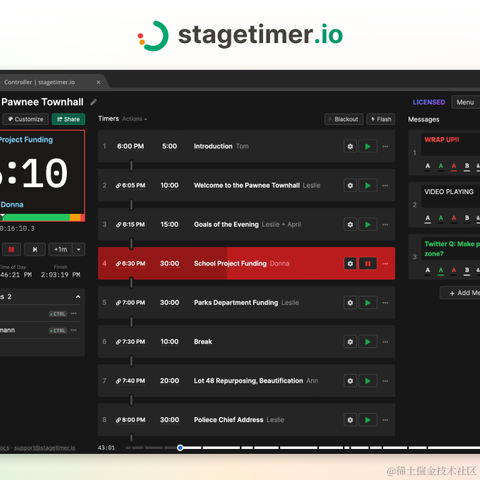Open settings for Poliece Chief Address timer
The height and width of the screenshot is (480, 480).
coord(350,420)
